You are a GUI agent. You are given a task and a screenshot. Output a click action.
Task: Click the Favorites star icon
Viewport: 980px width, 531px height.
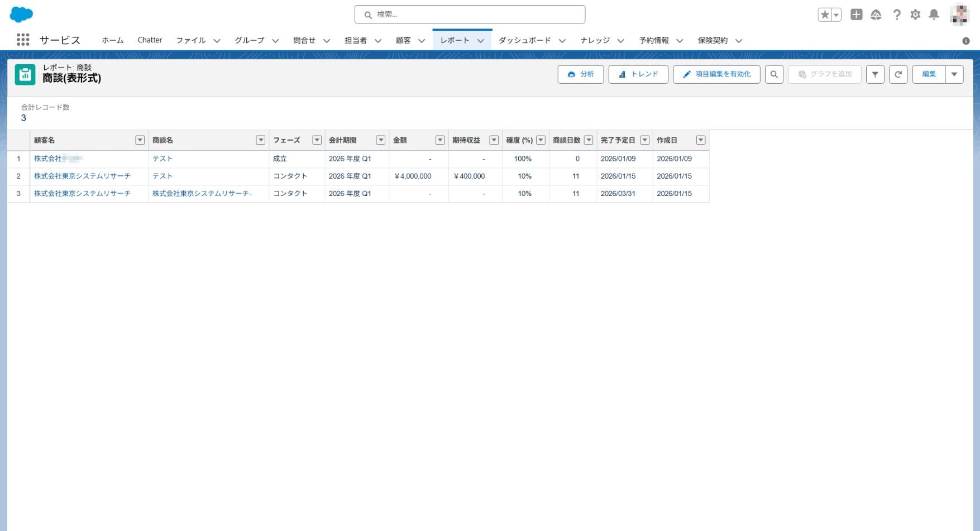point(824,15)
